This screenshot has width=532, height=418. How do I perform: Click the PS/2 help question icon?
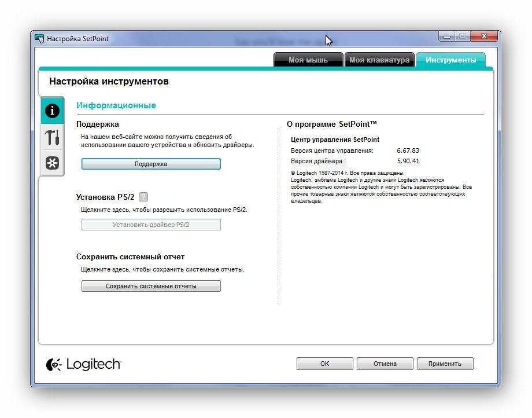143,197
